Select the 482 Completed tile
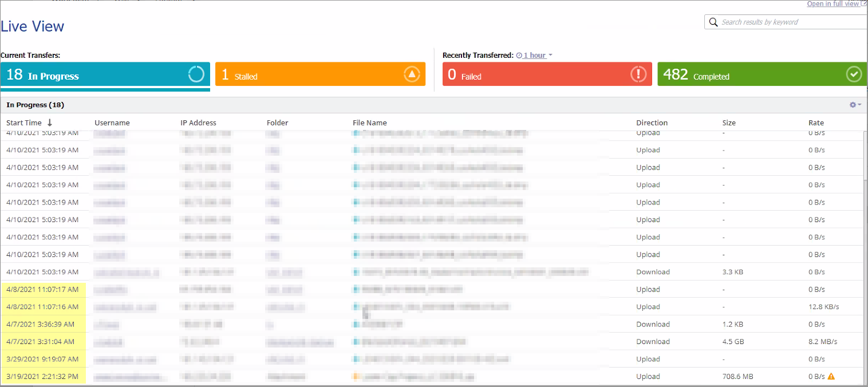The width and height of the screenshot is (868, 387). coord(762,74)
